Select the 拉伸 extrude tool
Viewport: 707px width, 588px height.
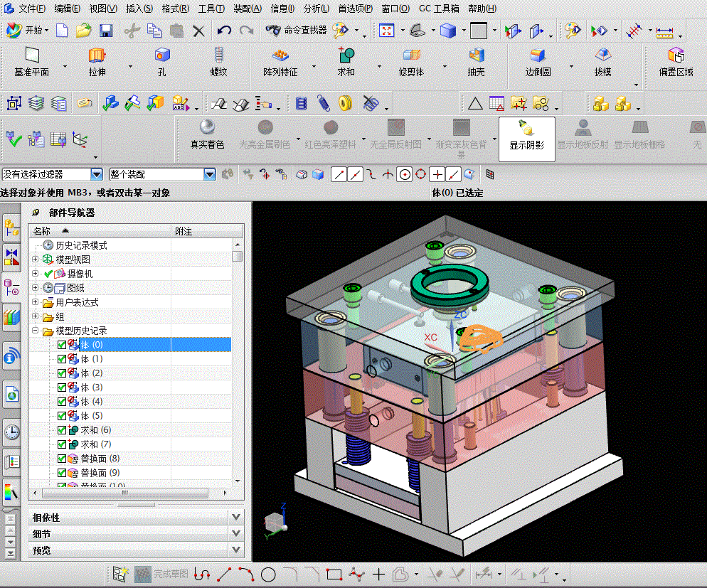97,62
